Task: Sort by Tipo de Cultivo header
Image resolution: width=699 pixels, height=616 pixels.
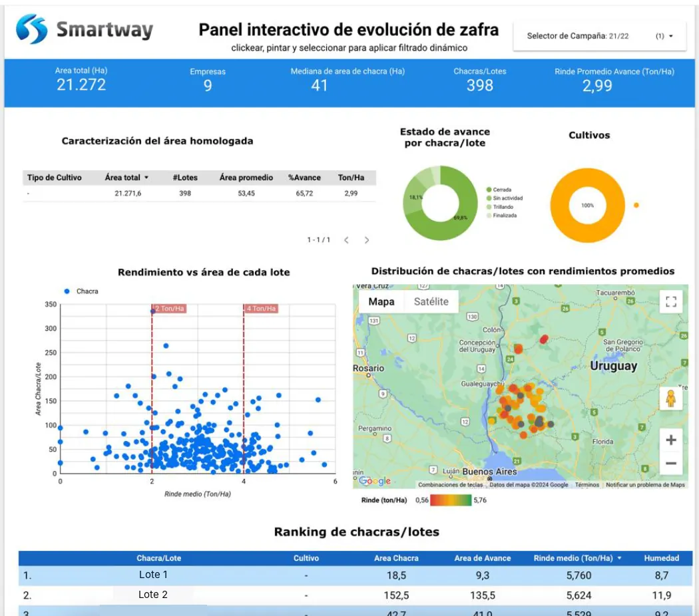Action: 55,177
